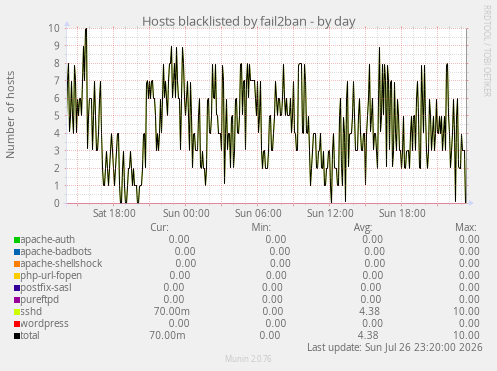Screen dimensions: 497x371
Task: Select the 'wordpress' legend label
Action: (45, 324)
